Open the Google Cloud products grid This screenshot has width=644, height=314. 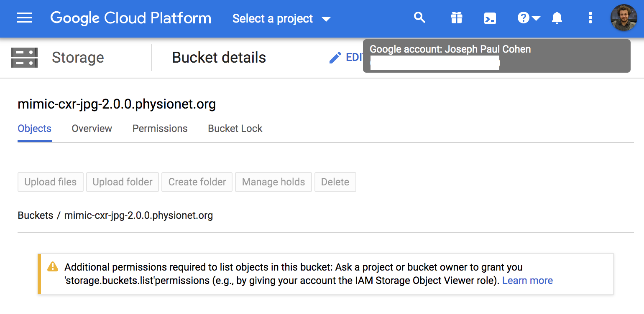click(x=456, y=18)
